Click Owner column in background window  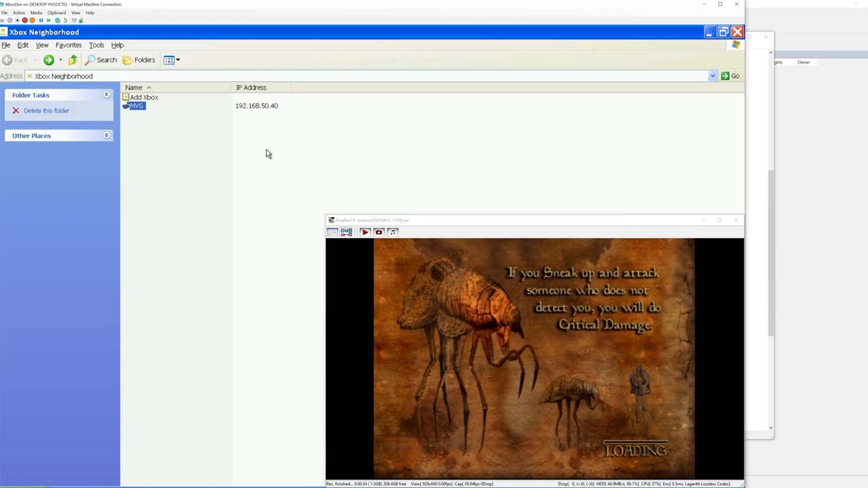[803, 62]
